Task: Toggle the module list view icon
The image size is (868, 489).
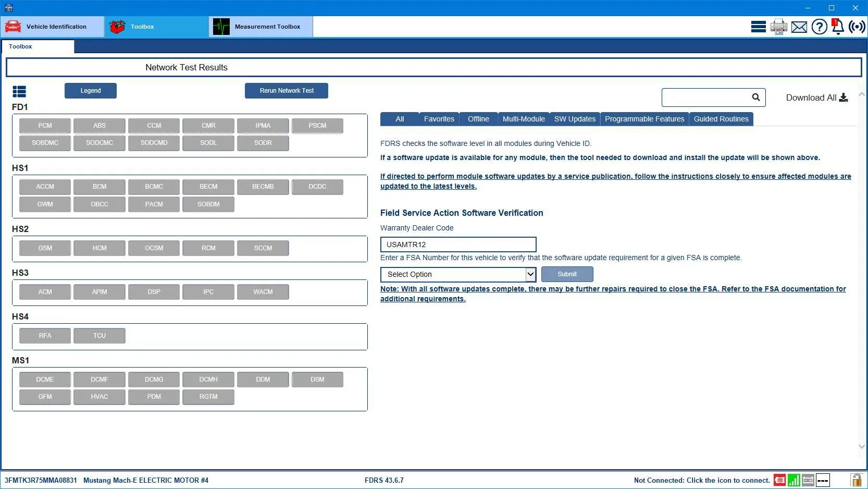Action: tap(19, 92)
